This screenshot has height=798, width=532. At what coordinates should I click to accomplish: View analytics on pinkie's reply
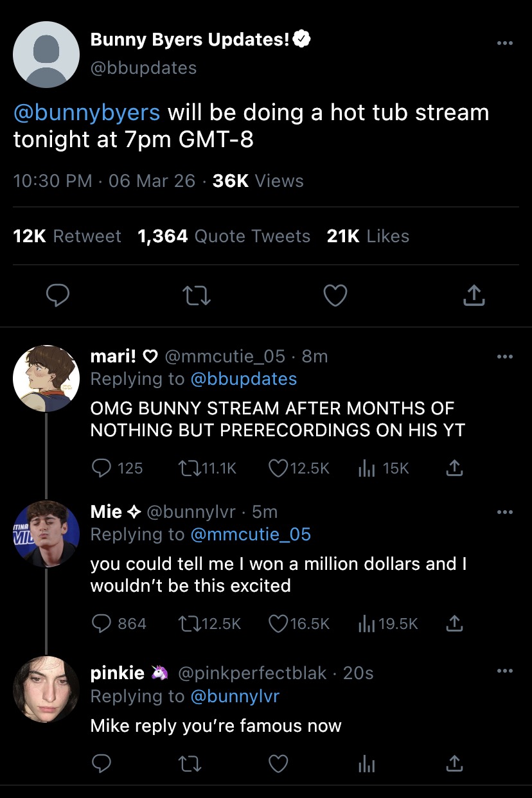click(366, 764)
